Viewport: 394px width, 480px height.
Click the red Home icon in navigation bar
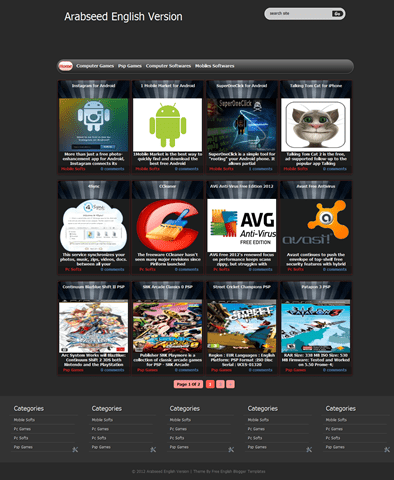[x=66, y=66]
